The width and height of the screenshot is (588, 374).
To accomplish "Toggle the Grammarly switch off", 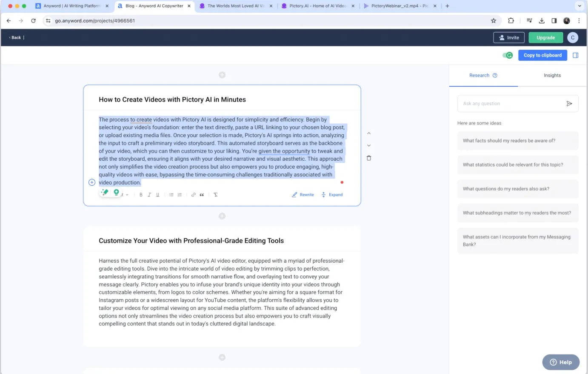I will (508, 55).
